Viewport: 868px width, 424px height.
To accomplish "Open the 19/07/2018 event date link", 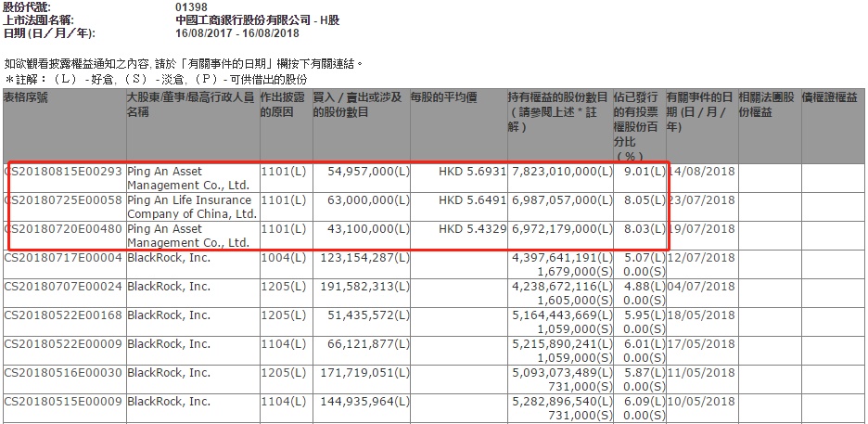I will click(702, 228).
